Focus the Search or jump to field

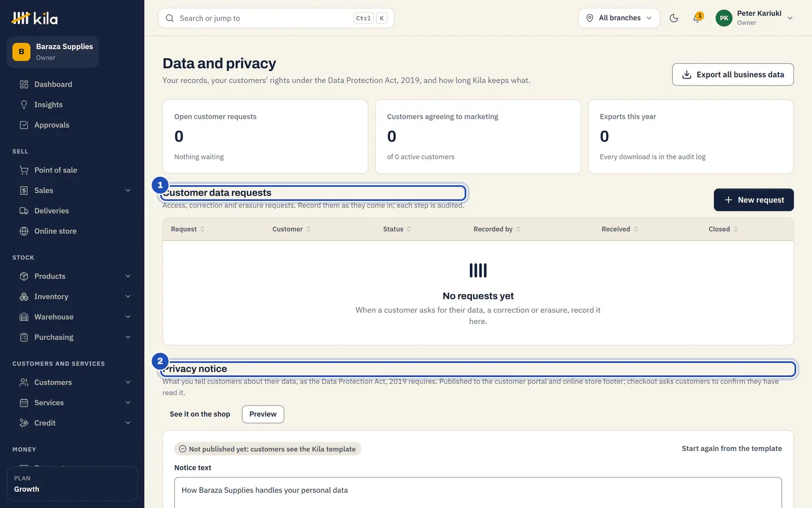click(x=276, y=18)
